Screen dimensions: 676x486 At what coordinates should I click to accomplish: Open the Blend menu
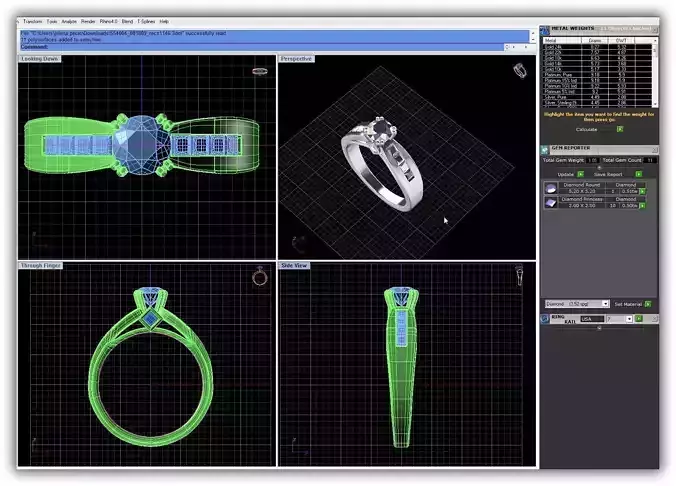point(127,21)
